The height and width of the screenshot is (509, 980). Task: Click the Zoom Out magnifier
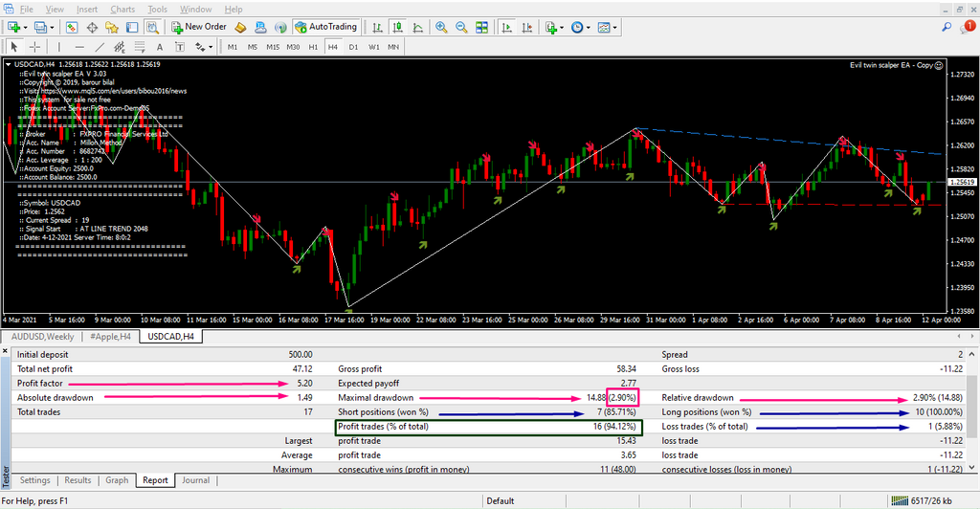pyautogui.click(x=461, y=27)
